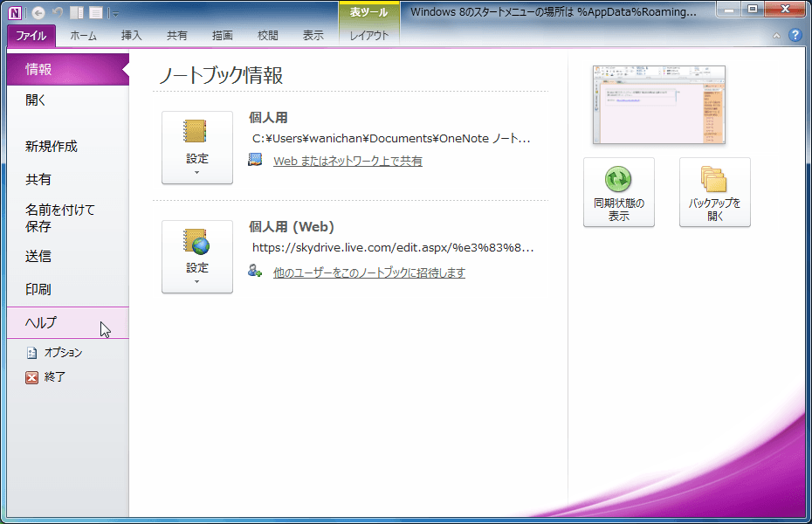Click the Undo icon in quick access toolbar
The height and width of the screenshot is (524, 812).
click(x=58, y=12)
